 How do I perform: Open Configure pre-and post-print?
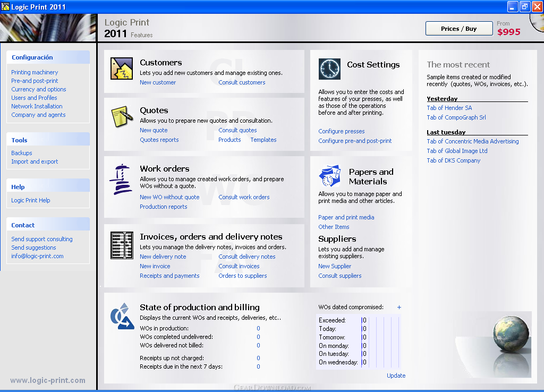[355, 141]
